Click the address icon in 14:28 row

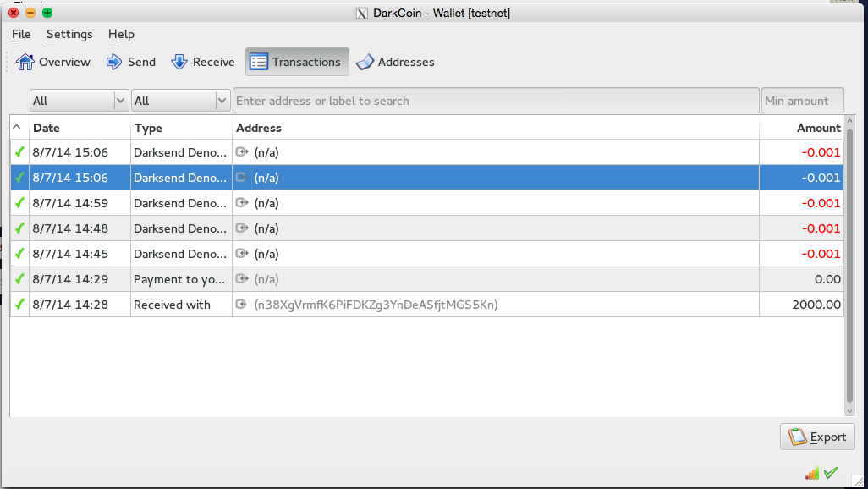tap(241, 304)
